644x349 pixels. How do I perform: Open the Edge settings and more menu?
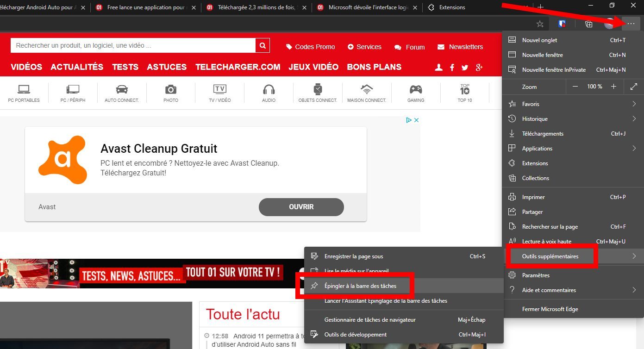point(631,24)
